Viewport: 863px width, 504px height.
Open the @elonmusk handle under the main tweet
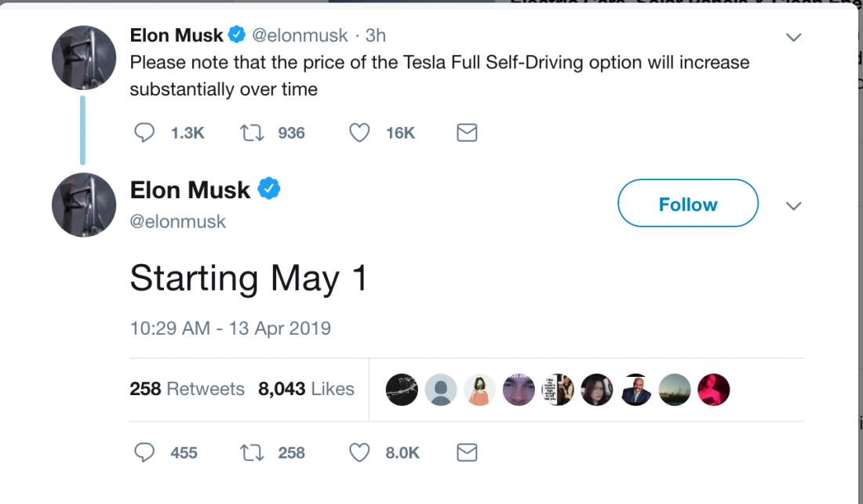click(177, 222)
